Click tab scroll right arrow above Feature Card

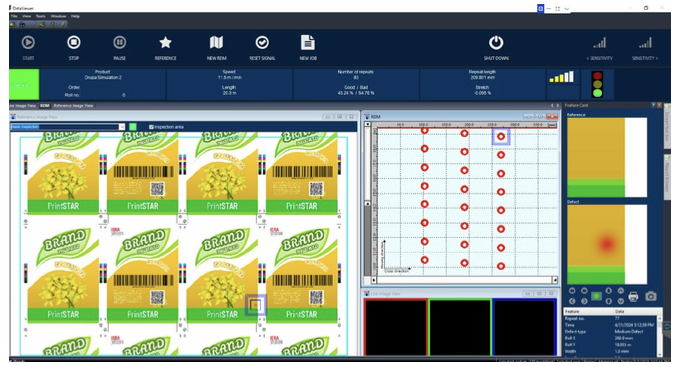tap(558, 105)
